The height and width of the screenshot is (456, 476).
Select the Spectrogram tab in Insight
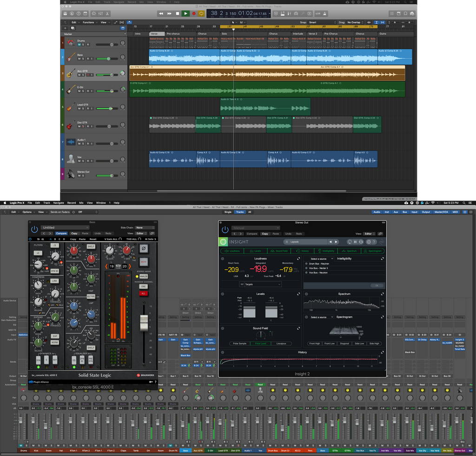pos(373,251)
